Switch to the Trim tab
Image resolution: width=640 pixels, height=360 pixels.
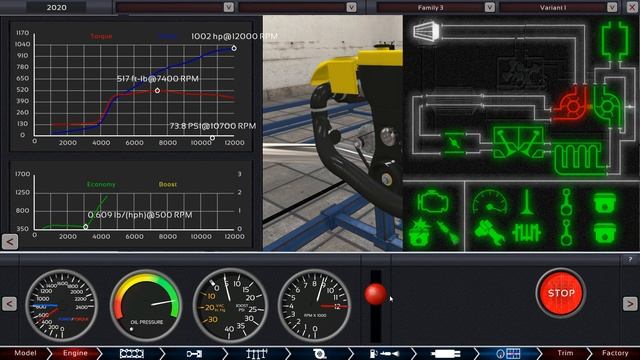(565, 353)
